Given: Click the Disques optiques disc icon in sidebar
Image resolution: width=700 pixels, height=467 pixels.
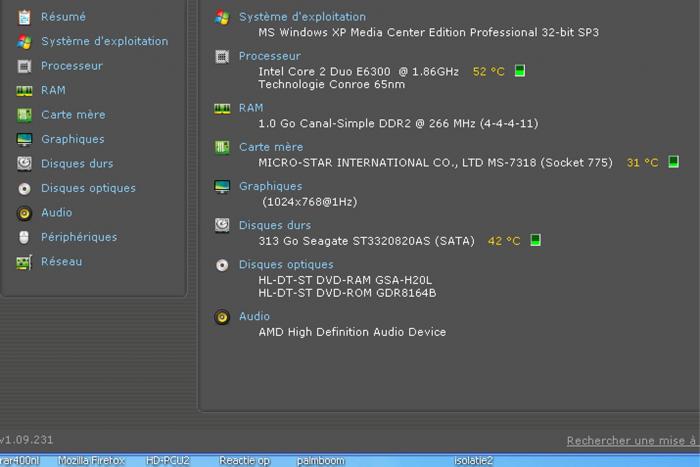Looking at the screenshot, I should tap(25, 189).
